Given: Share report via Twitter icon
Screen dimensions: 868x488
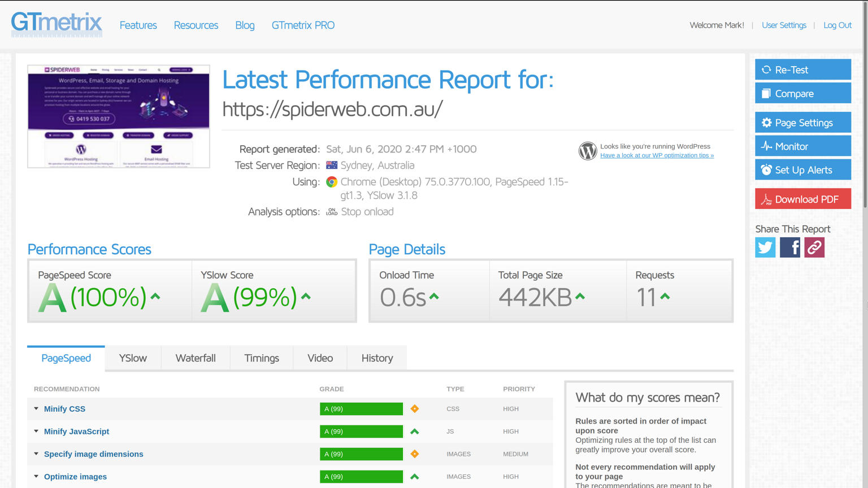Looking at the screenshot, I should 765,247.
